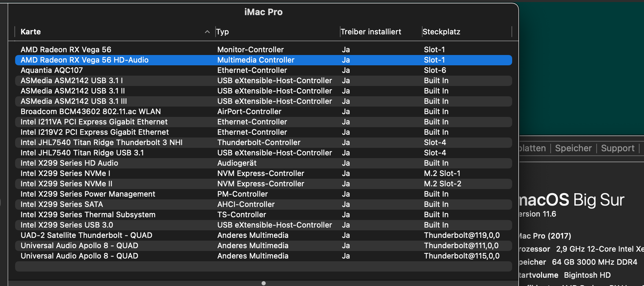Select ASMedia ASM2142 USB 3.1 II row

click(x=263, y=91)
